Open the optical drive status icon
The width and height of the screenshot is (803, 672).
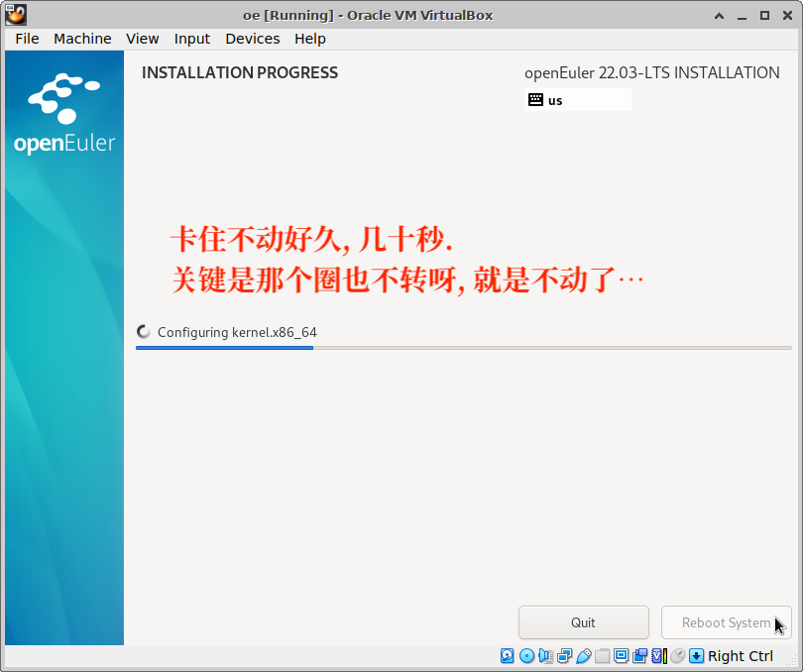[x=526, y=656]
